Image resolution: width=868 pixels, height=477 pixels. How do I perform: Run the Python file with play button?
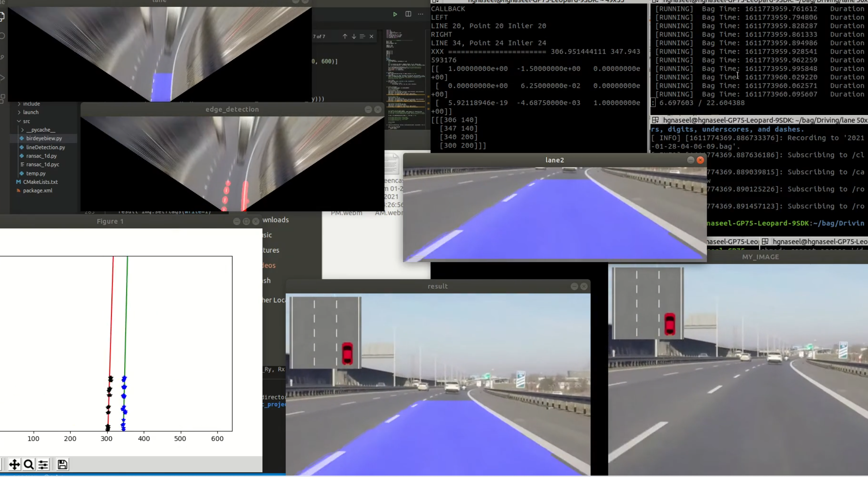click(x=395, y=14)
